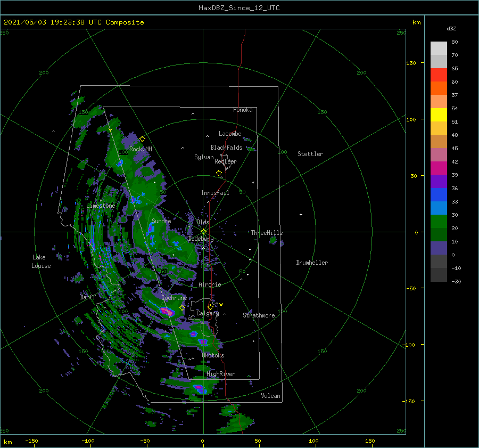Viewport: 479px width, 448px height.
Task: Click the yellow diamond marker right of Cochrane
Action: pos(182,308)
